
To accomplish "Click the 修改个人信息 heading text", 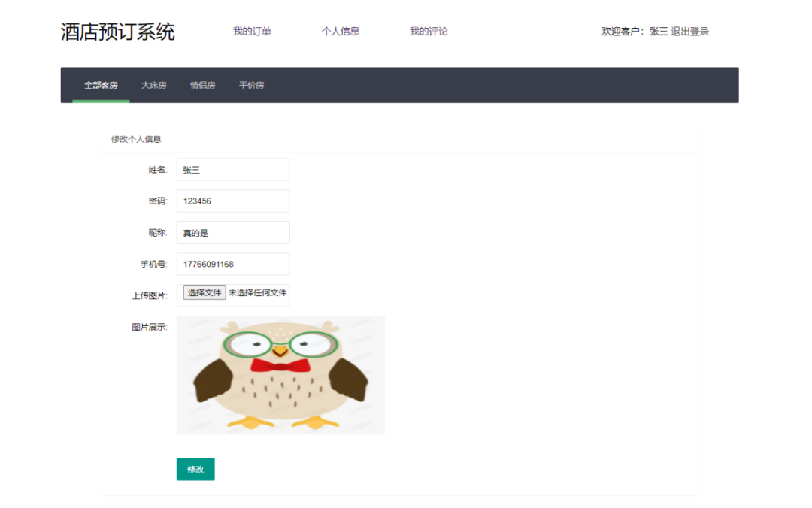I will pos(136,139).
